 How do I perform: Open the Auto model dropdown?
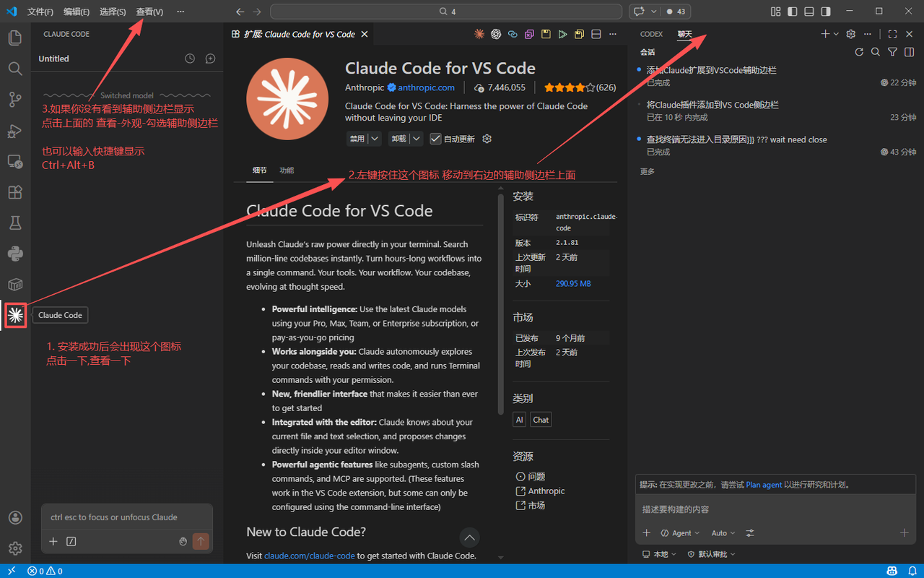click(723, 533)
